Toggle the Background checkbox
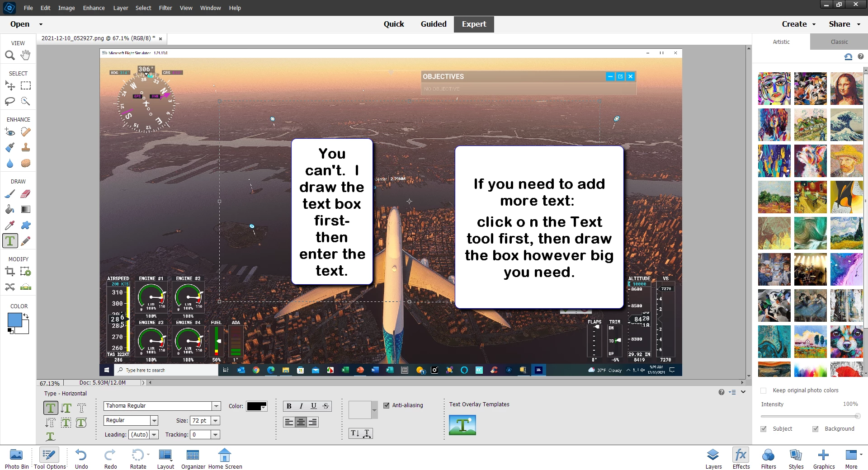The height and width of the screenshot is (470, 868). 816,429
